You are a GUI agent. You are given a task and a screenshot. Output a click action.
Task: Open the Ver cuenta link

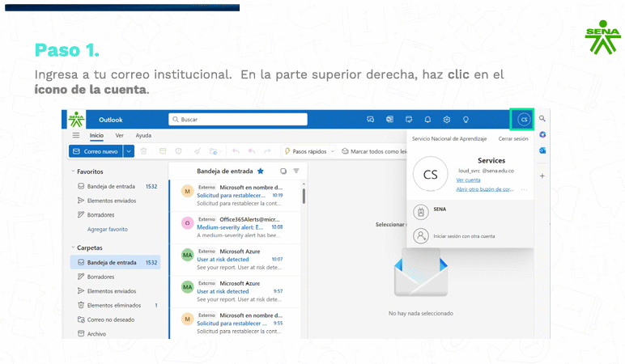468,180
